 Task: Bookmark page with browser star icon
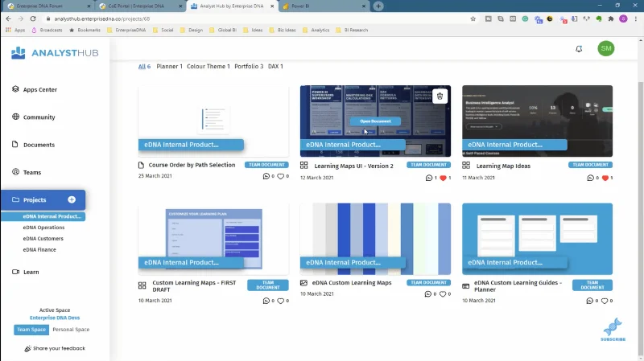(x=473, y=18)
